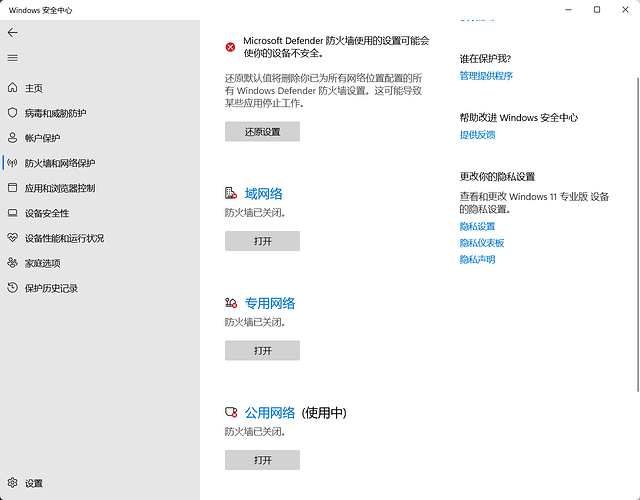Click the 提供反馈 link
Screen dimensions: 640x500
tap(477, 135)
